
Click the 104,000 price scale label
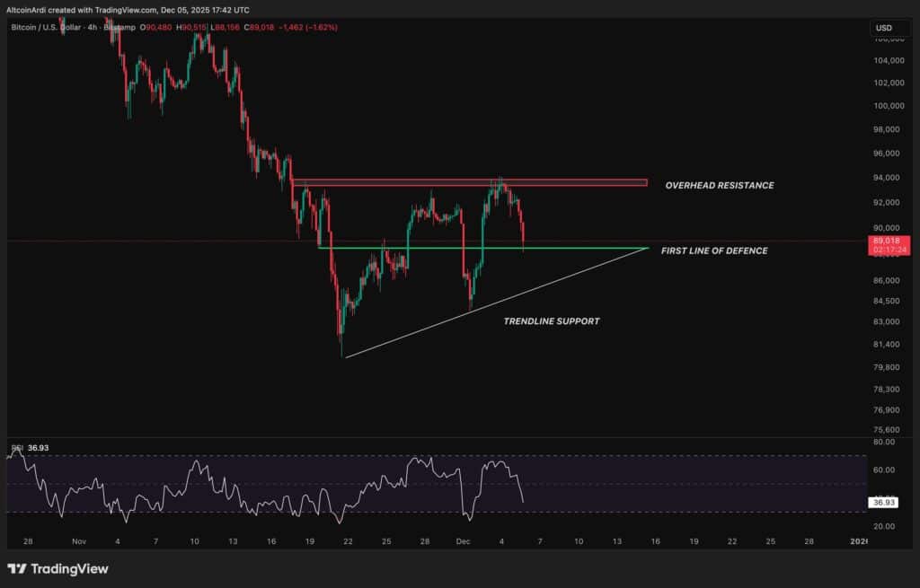[x=889, y=60]
